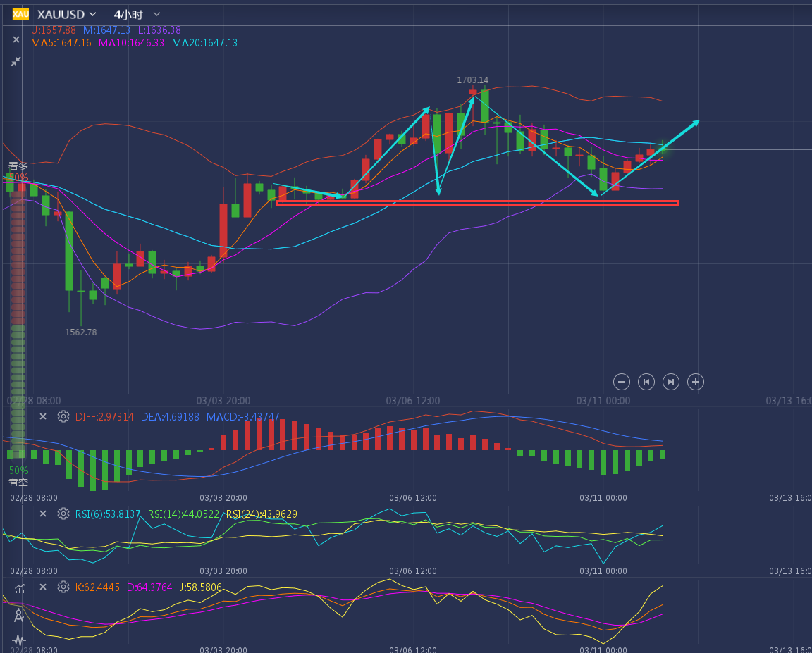812x653 pixels.
Task: Close the RSI indicator panel
Action: click(x=43, y=514)
